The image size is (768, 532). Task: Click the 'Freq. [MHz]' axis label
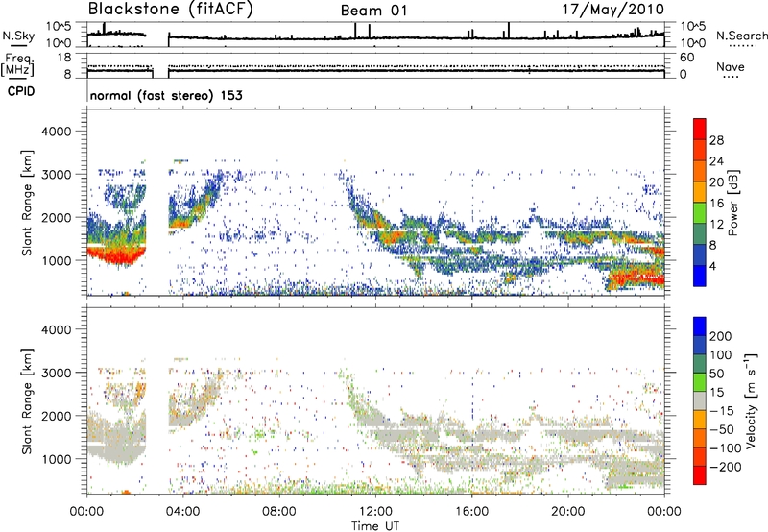tap(17, 64)
